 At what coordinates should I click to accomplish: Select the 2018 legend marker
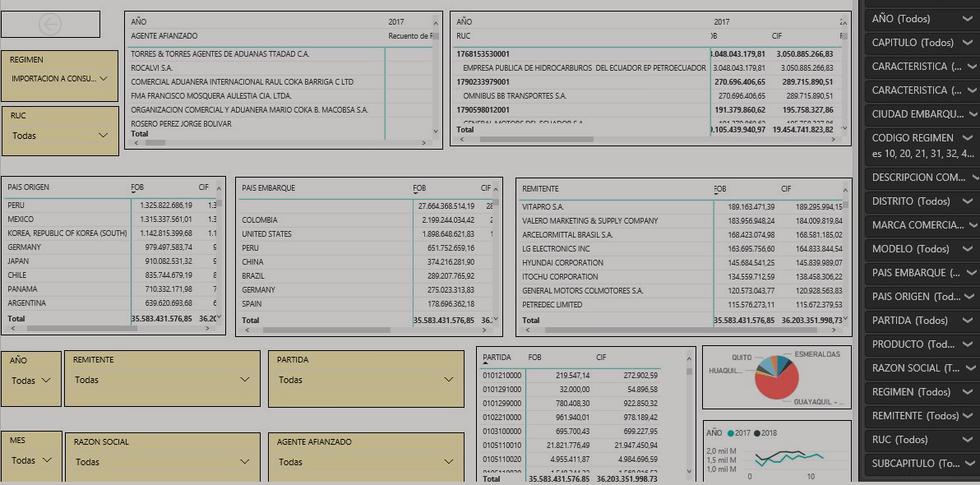(x=757, y=432)
